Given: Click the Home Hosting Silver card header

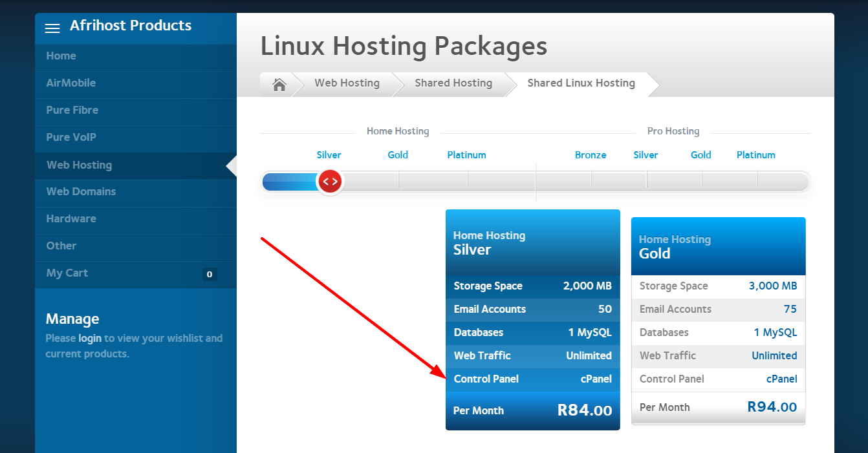Looking at the screenshot, I should pos(533,242).
